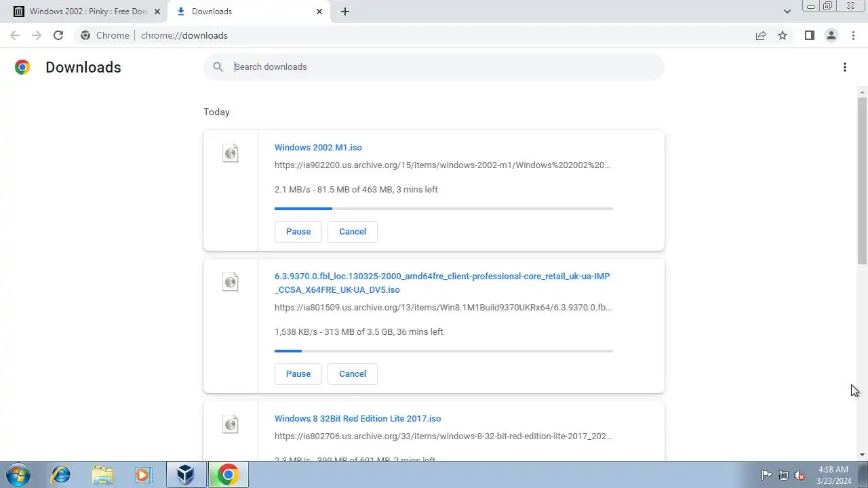This screenshot has width=868, height=488.
Task: Click the Chrome logo beside Downloads title
Action: point(22,67)
